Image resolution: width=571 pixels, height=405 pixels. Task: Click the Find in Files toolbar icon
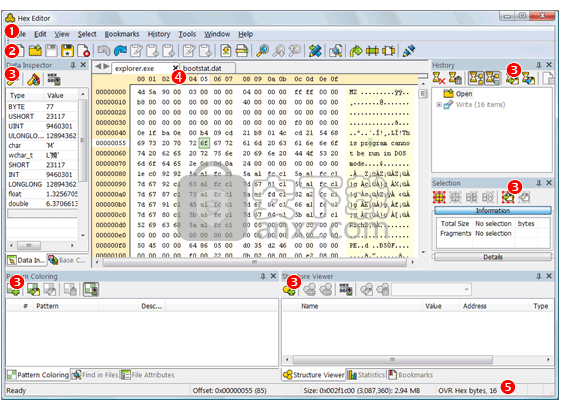click(335, 51)
